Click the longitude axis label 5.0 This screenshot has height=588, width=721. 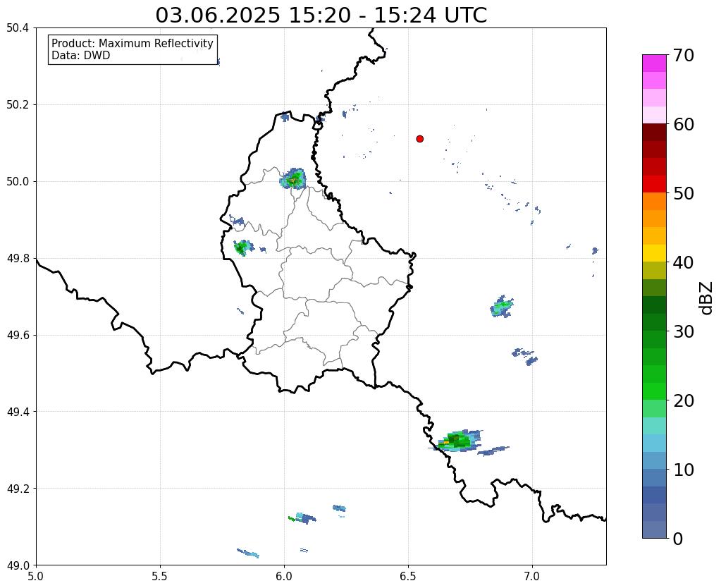[36, 576]
